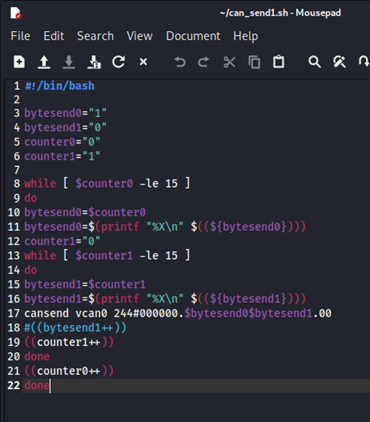Redo the last undone edit
The image size is (370, 422).
204,62
